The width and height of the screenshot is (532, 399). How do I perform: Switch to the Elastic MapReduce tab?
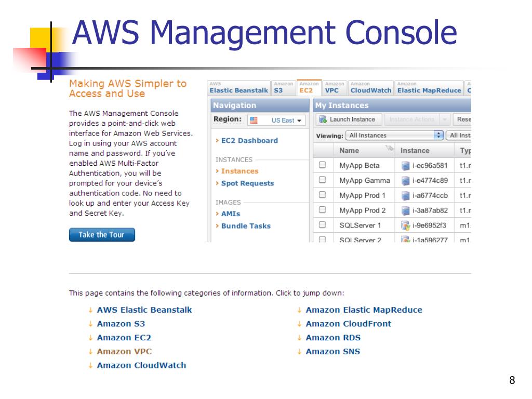[x=429, y=88]
